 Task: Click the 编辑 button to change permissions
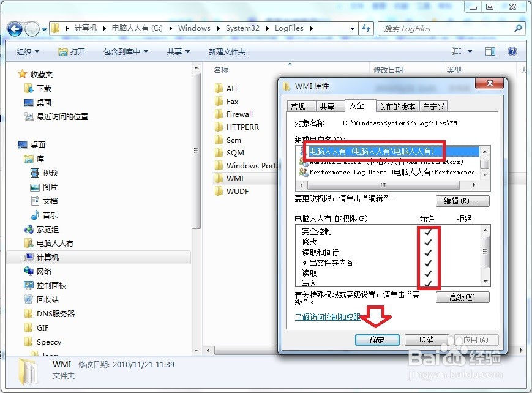(x=462, y=201)
